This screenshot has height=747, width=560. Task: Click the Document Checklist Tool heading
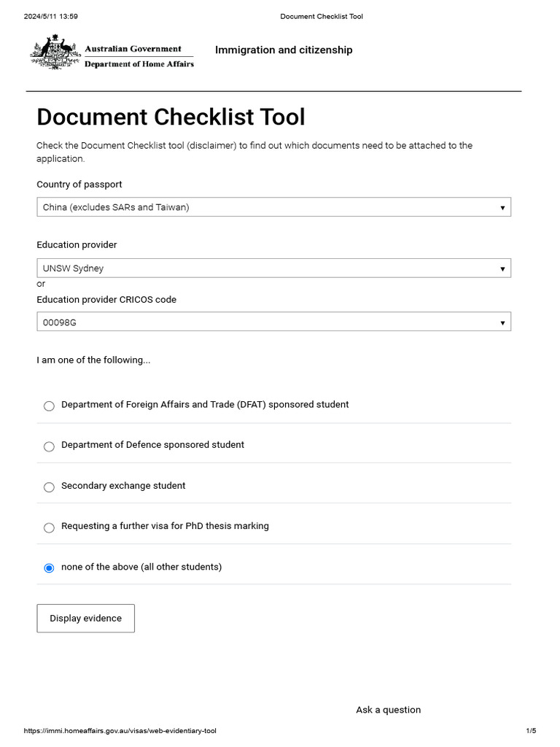[171, 117]
